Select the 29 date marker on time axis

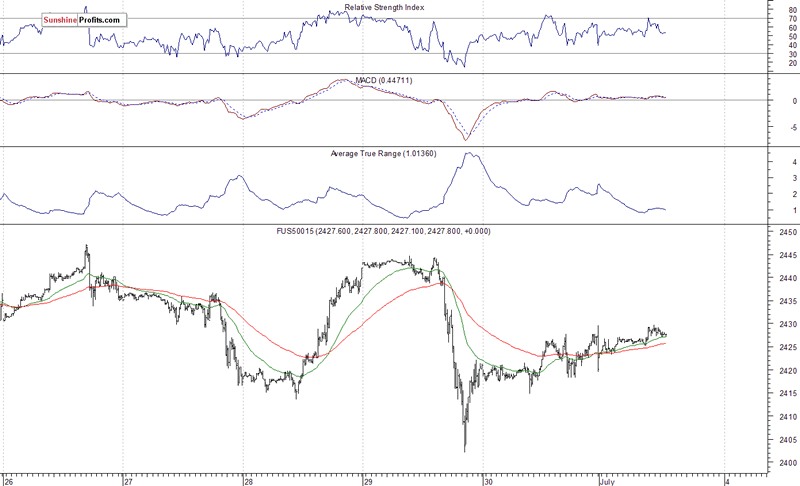[367, 480]
